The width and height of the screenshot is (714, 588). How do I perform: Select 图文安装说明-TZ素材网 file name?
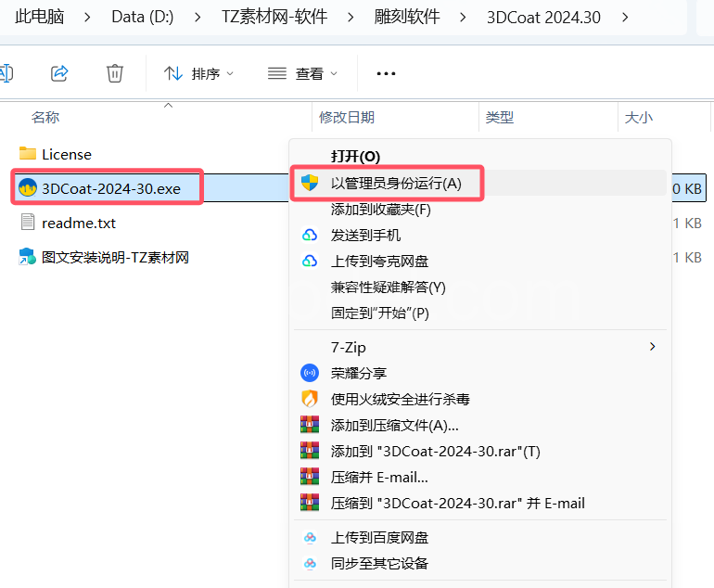115,257
